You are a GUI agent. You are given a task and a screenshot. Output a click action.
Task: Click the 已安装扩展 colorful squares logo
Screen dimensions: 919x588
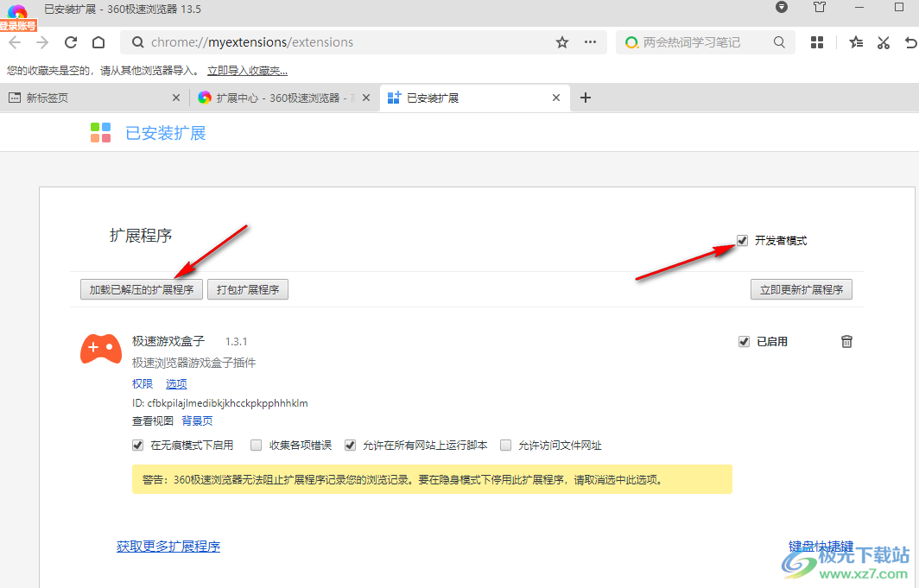[101, 132]
